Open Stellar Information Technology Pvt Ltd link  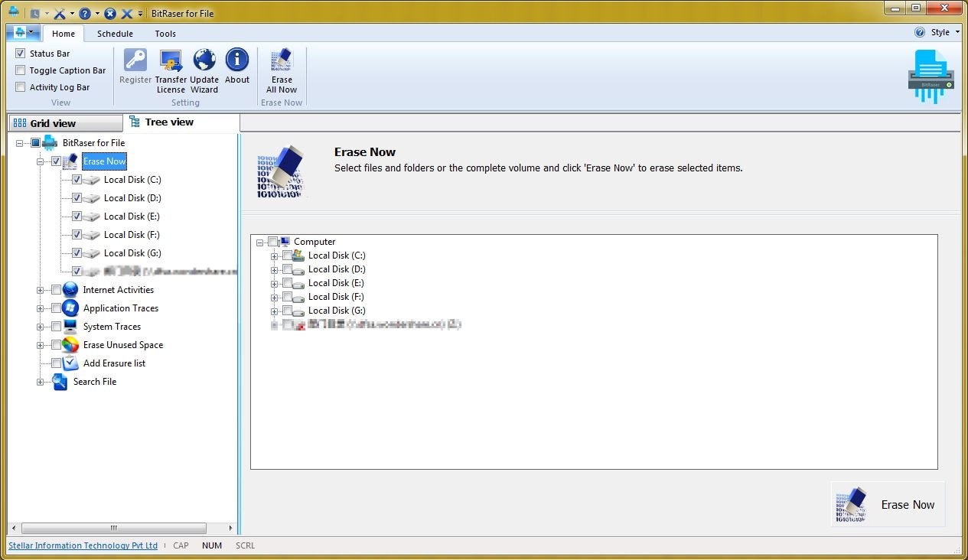coord(83,545)
